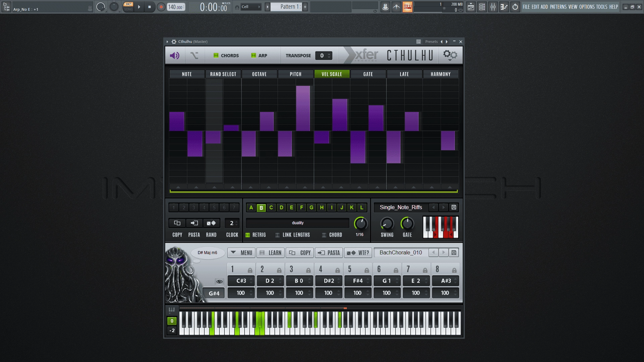Stop the FL Studio transport
The width and height of the screenshot is (644, 362).
pos(150,7)
